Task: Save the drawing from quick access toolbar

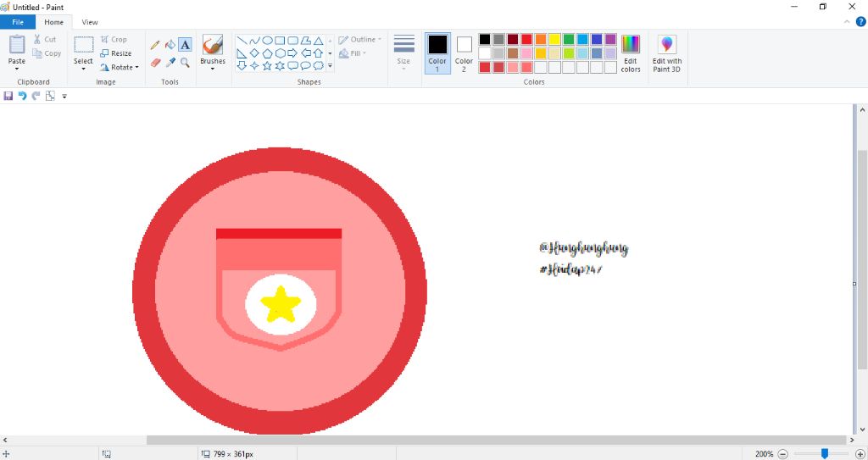Action: coord(8,96)
